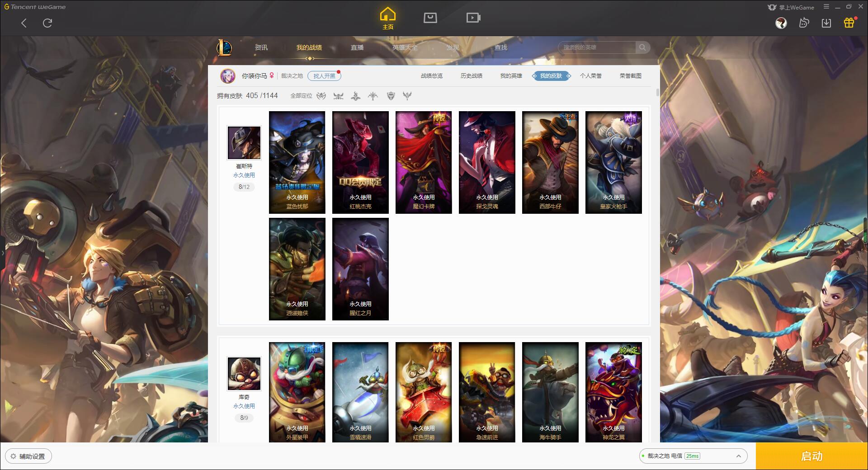Switch to the 资讯 tab
The image size is (868, 470).
click(x=261, y=47)
